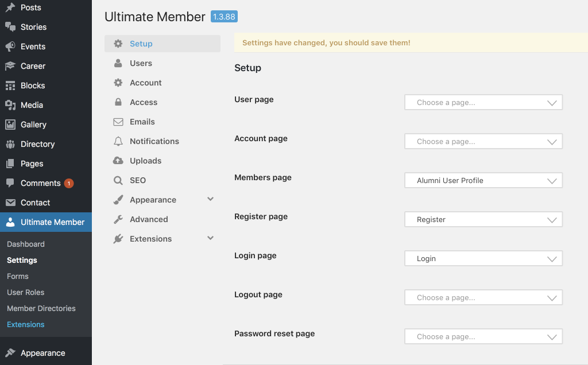Click the version badge 1.3.88
This screenshot has width=588, height=365.
[224, 17]
